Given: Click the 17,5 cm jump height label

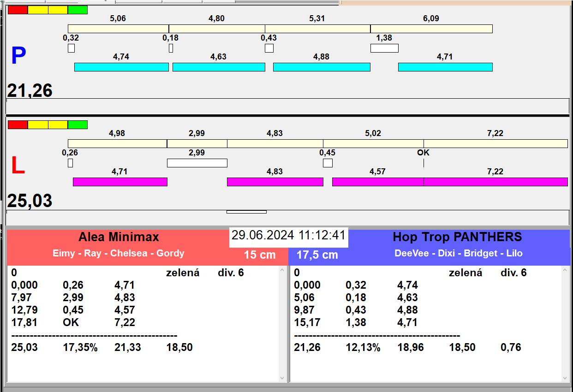Looking at the screenshot, I should (x=317, y=255).
